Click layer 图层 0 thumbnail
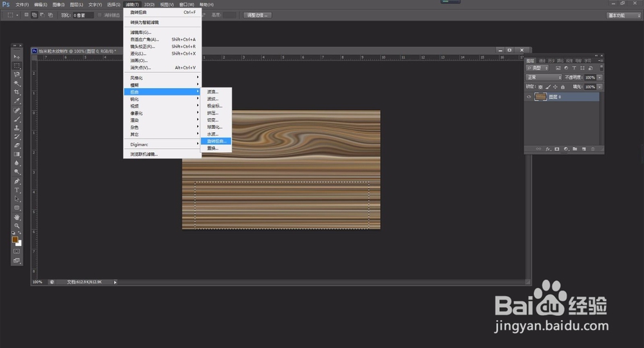The image size is (644, 348). 540,97
